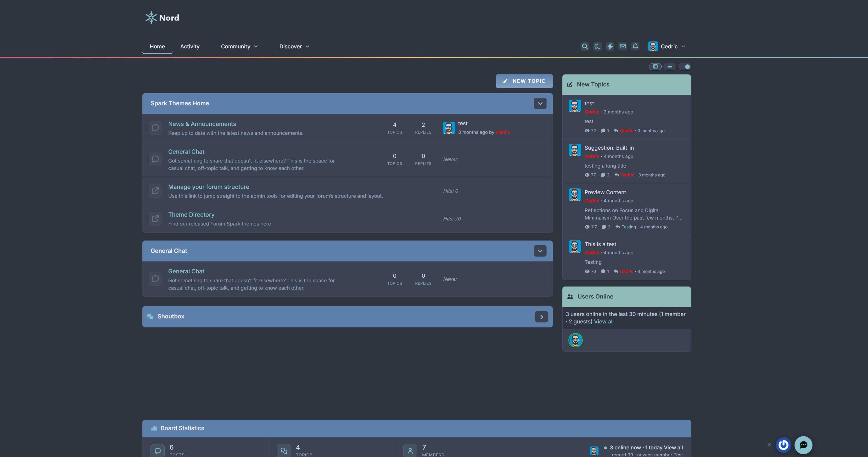
Task: Click the Shoutbox chat bubbles icon
Action: coord(150,316)
